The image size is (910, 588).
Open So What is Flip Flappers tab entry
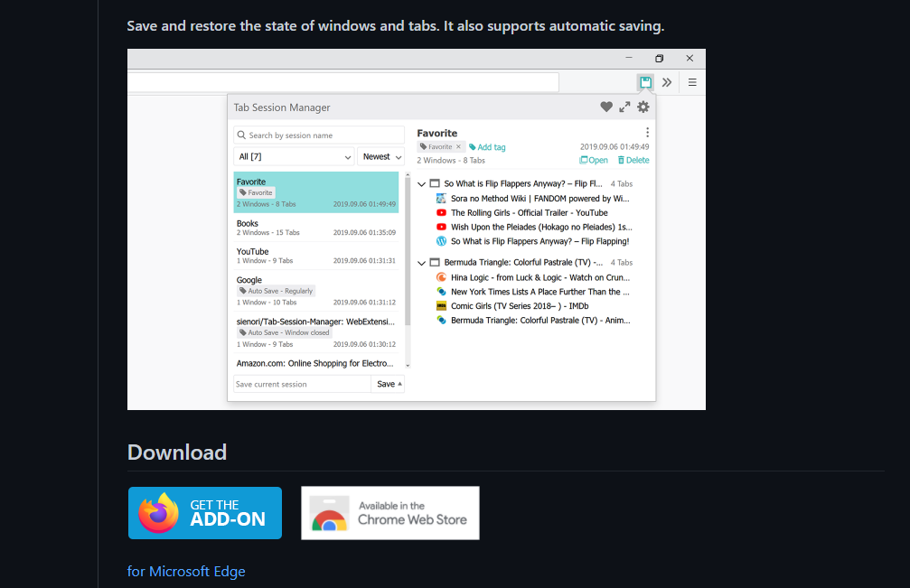533,241
